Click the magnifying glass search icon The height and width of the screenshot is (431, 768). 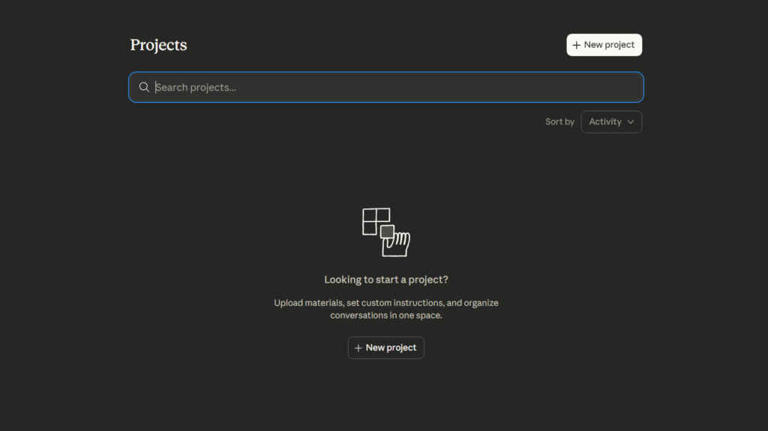pyautogui.click(x=144, y=87)
